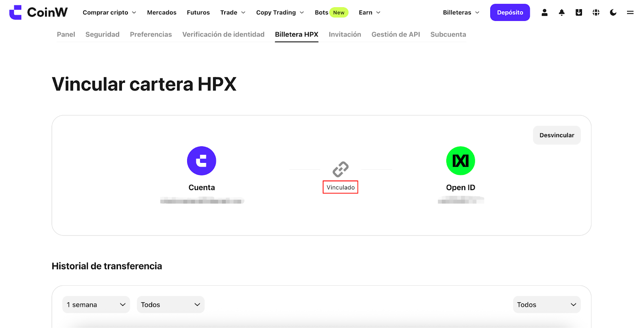
Task: Click the Cuenta label
Action: (202, 188)
